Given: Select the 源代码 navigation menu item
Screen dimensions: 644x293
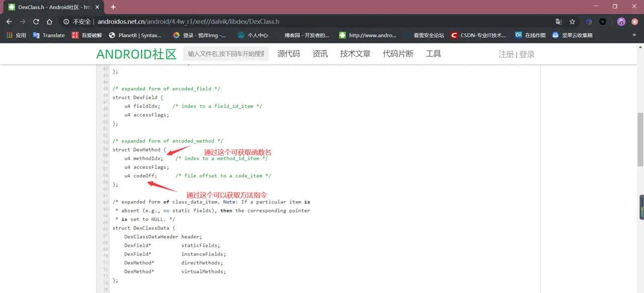Looking at the screenshot, I should click(x=288, y=53).
